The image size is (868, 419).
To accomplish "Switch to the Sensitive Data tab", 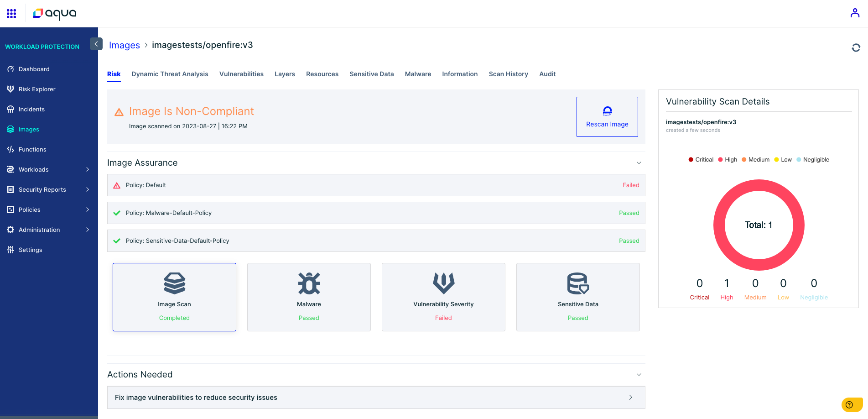I will (x=372, y=74).
